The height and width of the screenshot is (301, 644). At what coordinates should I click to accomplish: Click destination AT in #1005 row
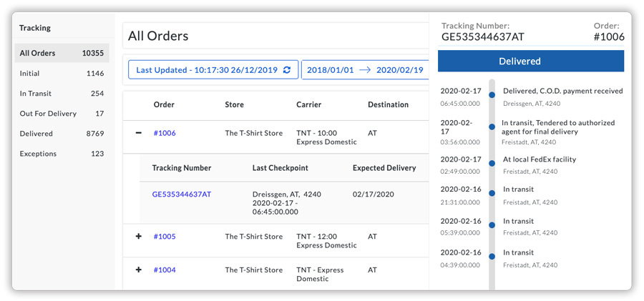coord(373,237)
